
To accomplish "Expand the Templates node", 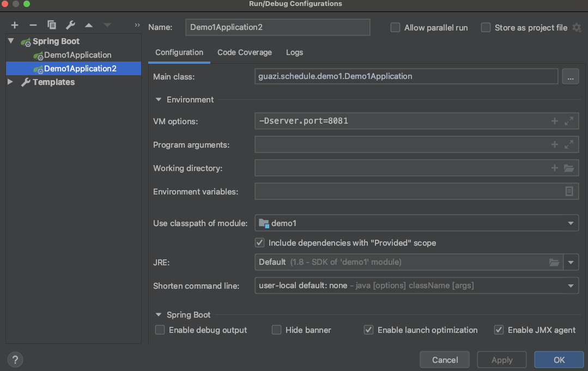I will (9, 82).
